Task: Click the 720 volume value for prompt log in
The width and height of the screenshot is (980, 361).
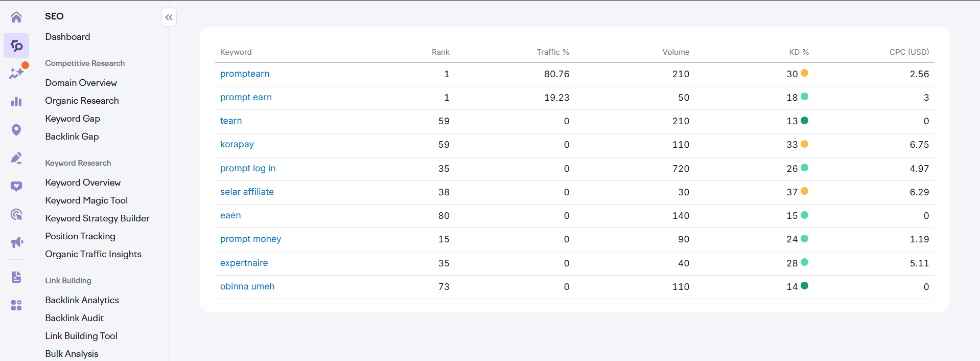Action: click(681, 169)
